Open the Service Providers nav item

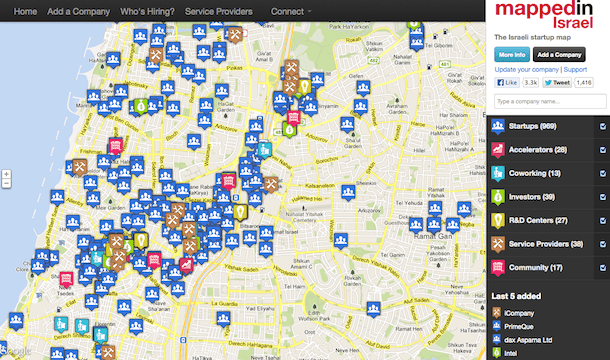219,12
